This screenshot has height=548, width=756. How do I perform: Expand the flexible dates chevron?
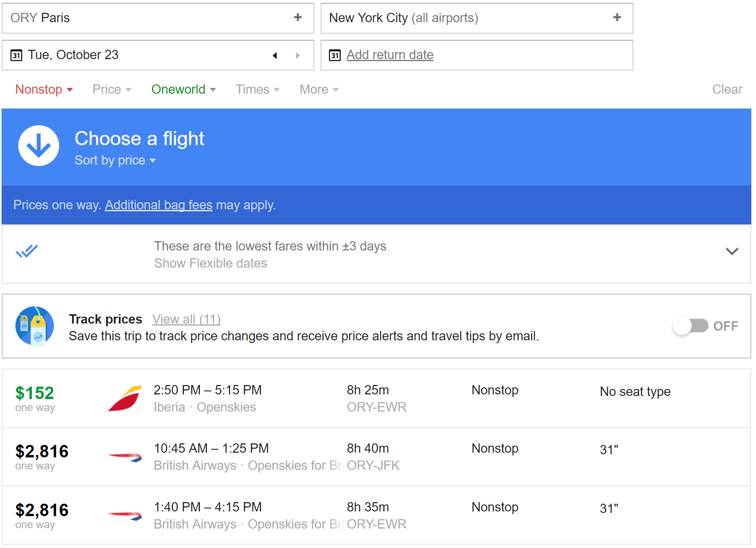click(x=732, y=252)
